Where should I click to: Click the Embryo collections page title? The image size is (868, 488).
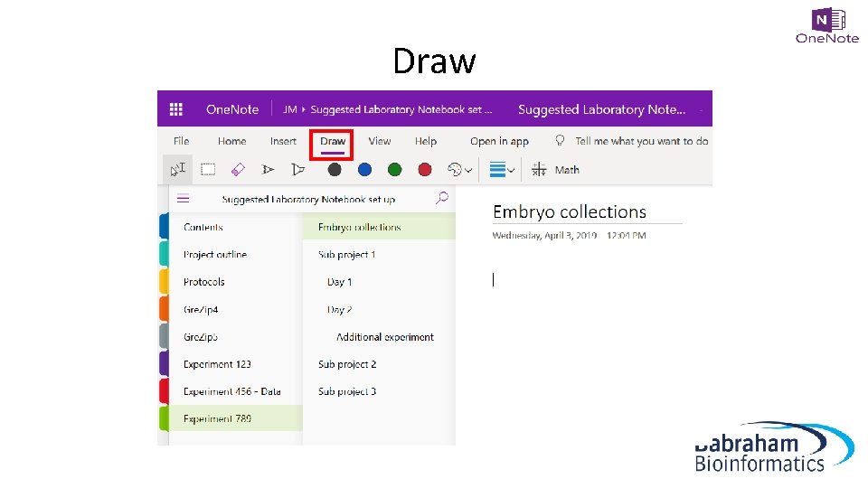point(570,211)
